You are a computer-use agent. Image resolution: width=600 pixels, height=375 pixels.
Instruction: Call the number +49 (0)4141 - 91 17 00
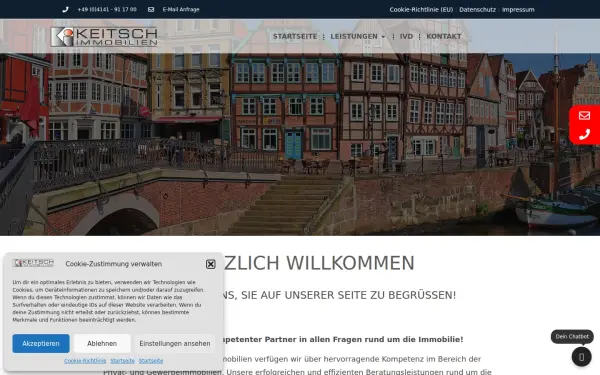pyautogui.click(x=107, y=10)
